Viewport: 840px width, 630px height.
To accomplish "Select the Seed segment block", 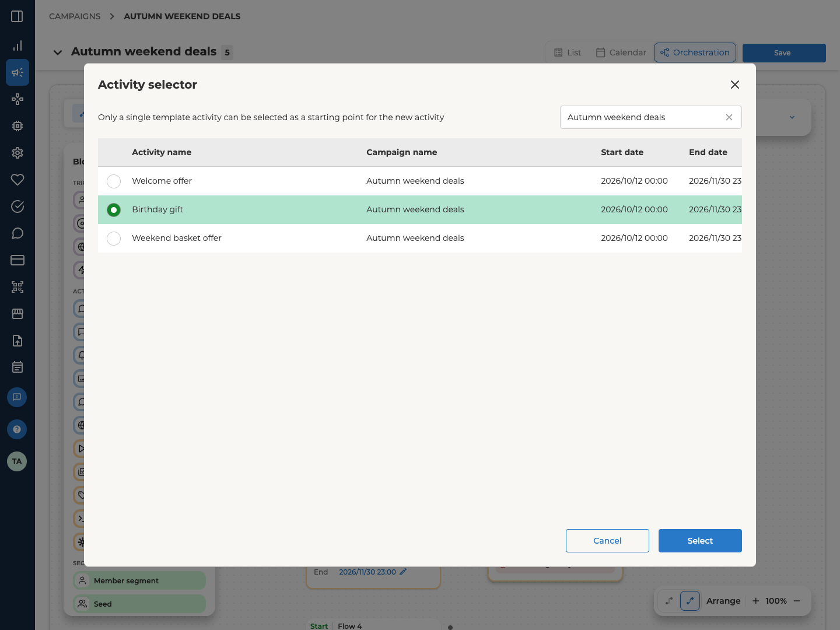I will tap(139, 604).
